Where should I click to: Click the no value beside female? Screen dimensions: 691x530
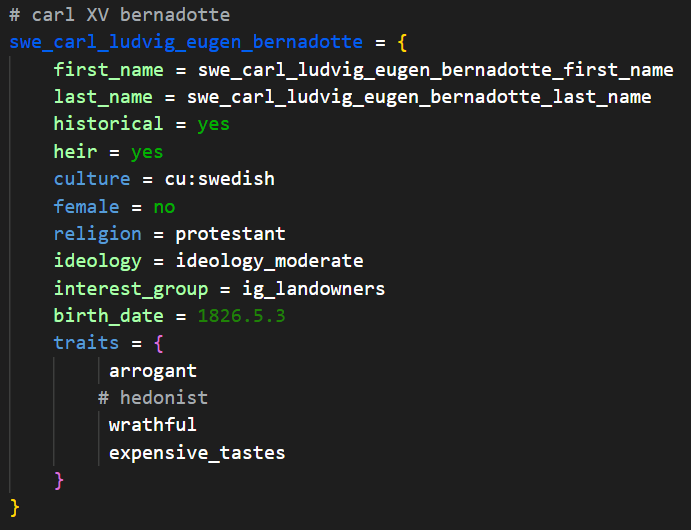tap(163, 207)
